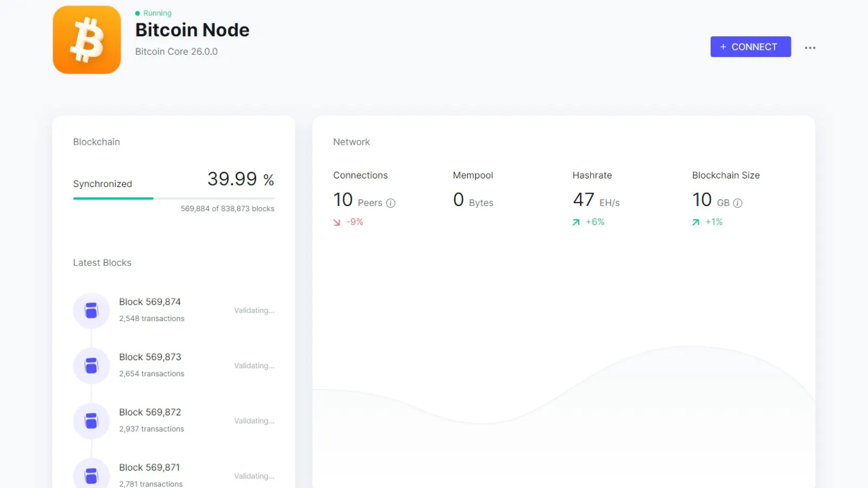Click the 0 Bytes mempool value

[473, 200]
